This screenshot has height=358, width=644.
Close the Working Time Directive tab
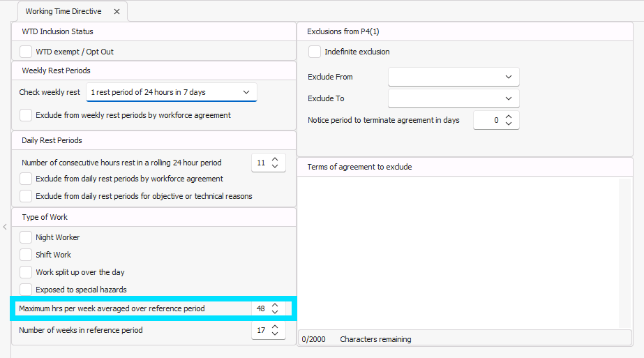(117, 12)
